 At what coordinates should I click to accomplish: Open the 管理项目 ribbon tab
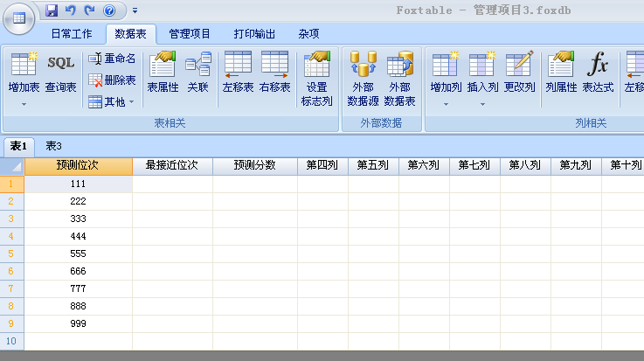190,34
